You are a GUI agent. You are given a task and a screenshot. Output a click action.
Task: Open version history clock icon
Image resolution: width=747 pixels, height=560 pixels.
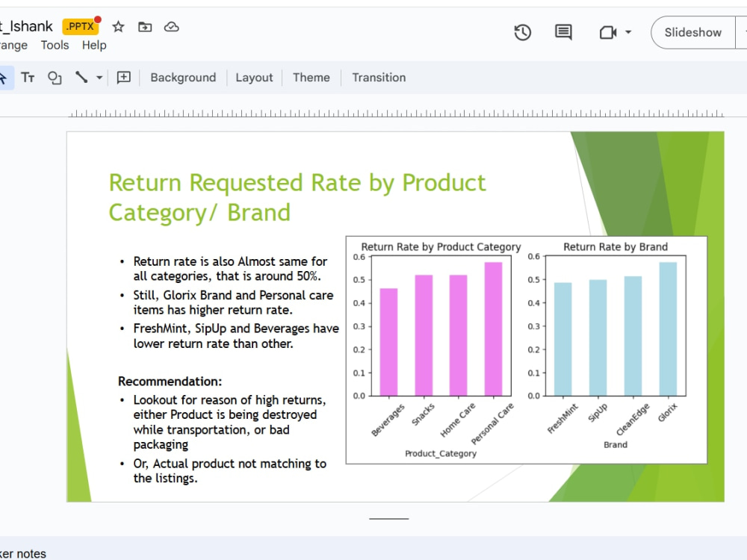523,32
